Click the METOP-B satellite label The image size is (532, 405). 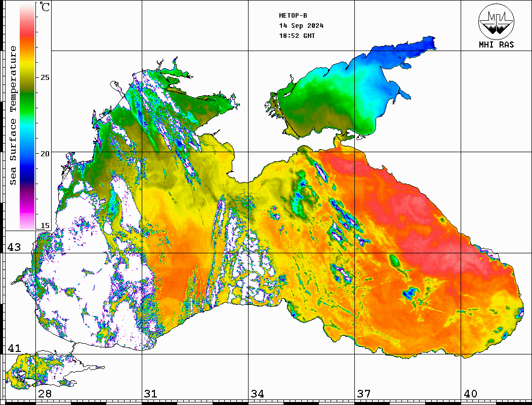pyautogui.click(x=293, y=15)
